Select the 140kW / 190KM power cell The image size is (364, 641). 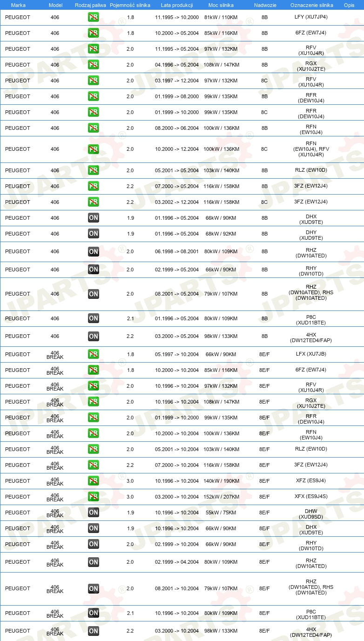click(x=222, y=481)
